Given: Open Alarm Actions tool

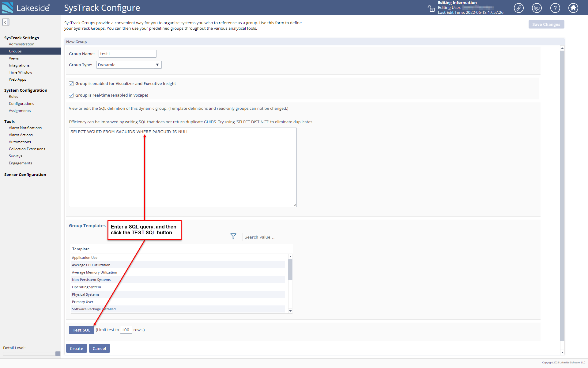Looking at the screenshot, I should 21,135.
